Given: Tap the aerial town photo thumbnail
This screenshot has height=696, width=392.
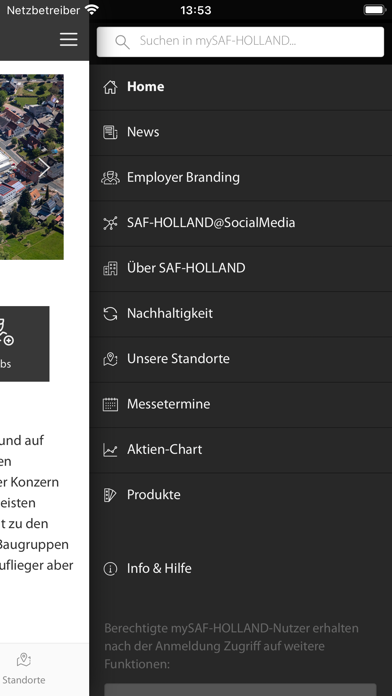Looking at the screenshot, I should (x=32, y=167).
